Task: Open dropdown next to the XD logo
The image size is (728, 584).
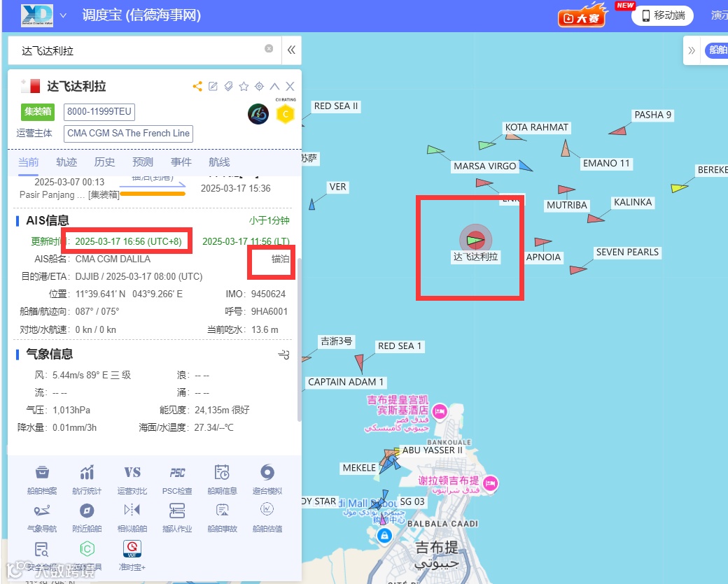Action: coord(63,15)
